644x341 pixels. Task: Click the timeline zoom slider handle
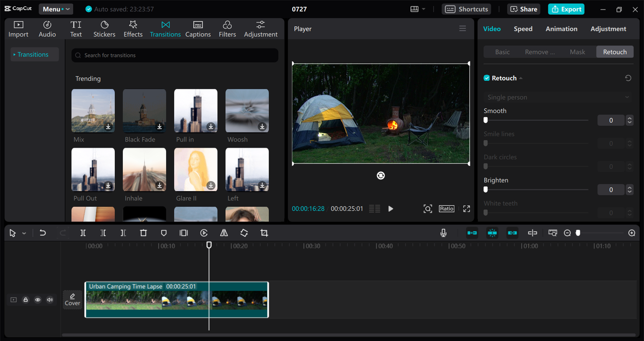coord(578,233)
